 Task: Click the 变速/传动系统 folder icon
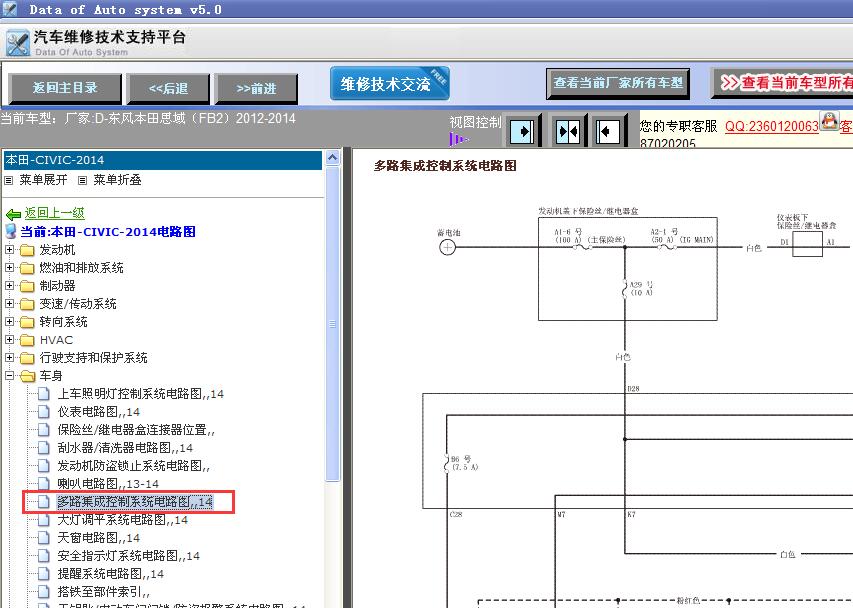27,304
